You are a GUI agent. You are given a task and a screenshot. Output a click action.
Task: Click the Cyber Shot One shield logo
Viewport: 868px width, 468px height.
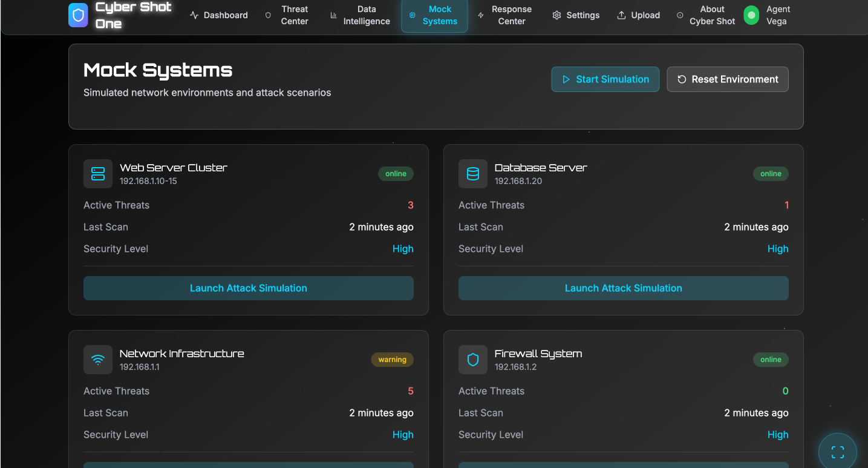pos(78,15)
